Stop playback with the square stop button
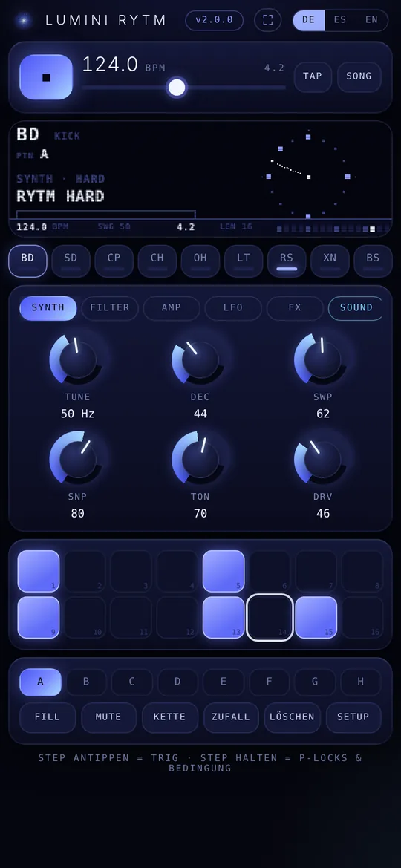The width and height of the screenshot is (401, 868). [x=46, y=77]
